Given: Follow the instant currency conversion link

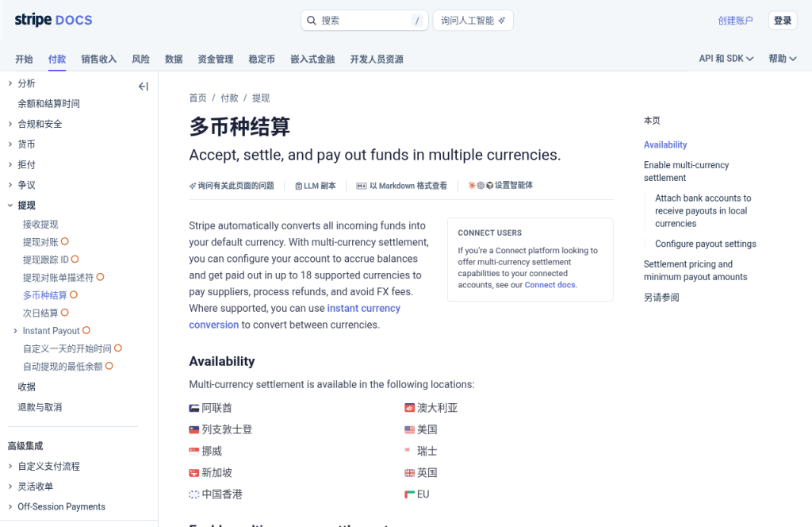Looking at the screenshot, I should (295, 316).
